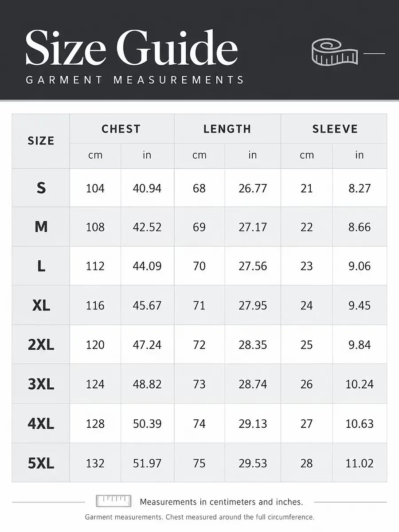Click the GARMENT MEASUREMENTS subtitle
The width and height of the screenshot is (399, 532).
point(135,80)
